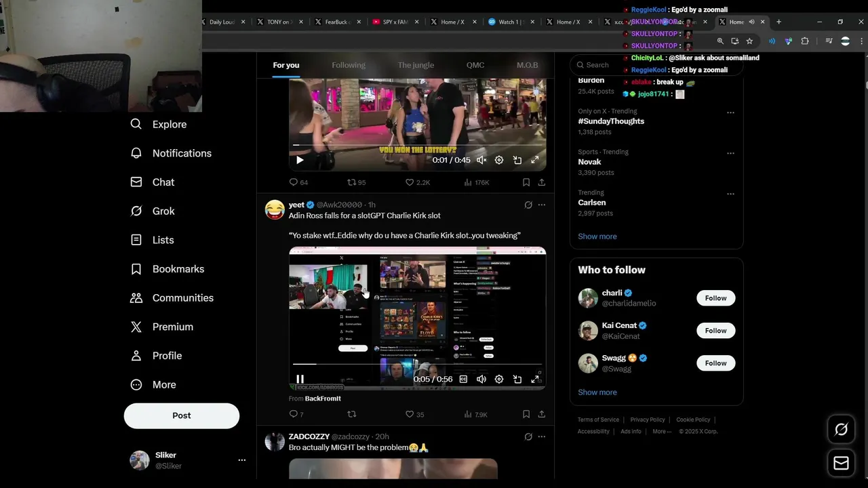Open the floating Grok button
The image size is (868, 488).
(841, 429)
